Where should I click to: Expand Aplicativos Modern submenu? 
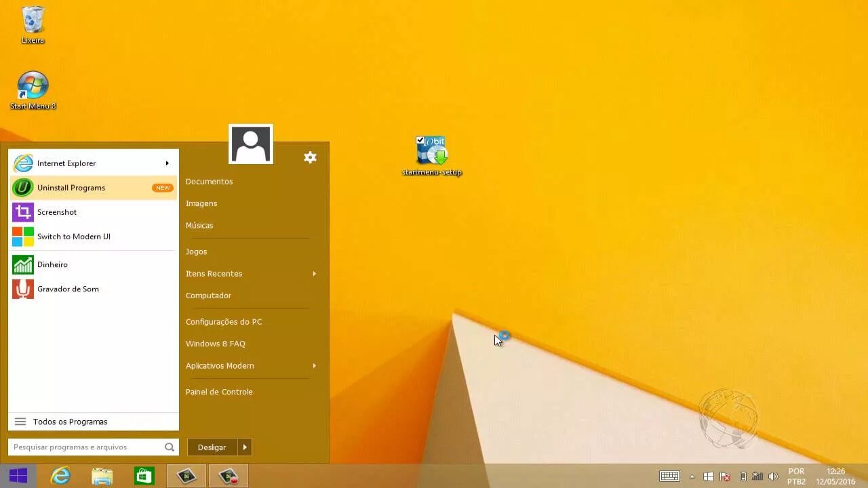[x=314, y=366]
